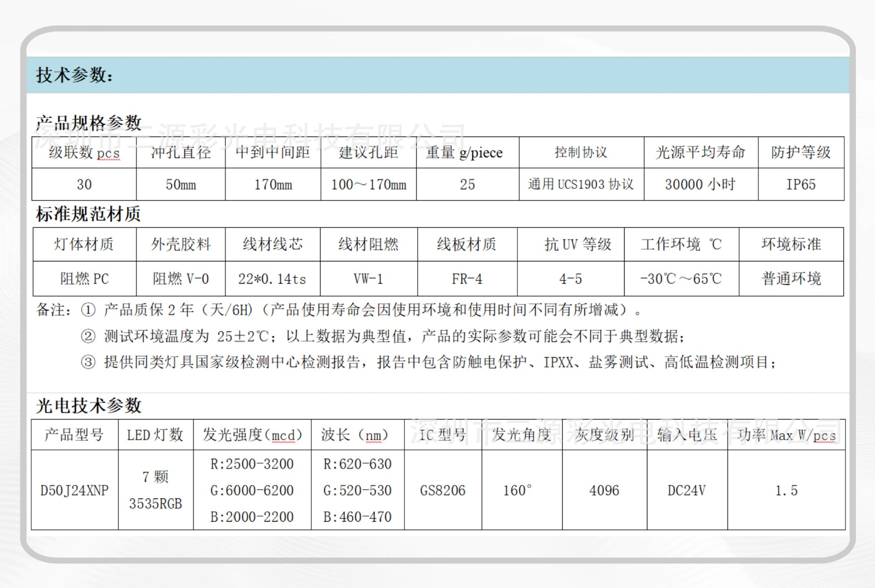Image resolution: width=875 pixels, height=588 pixels.
Task: Select the 阻燃 PC material cell
Action: [x=84, y=279]
